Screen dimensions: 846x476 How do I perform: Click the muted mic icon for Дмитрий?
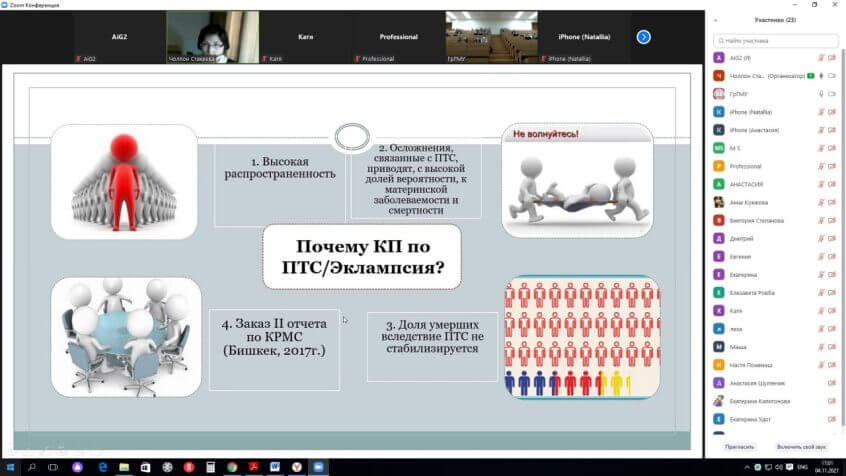pyautogui.click(x=821, y=238)
